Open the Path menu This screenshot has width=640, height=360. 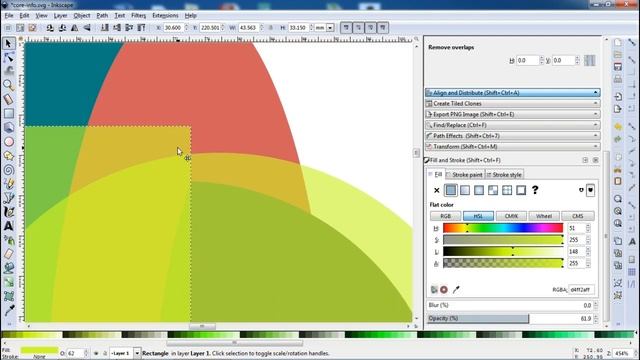102,16
